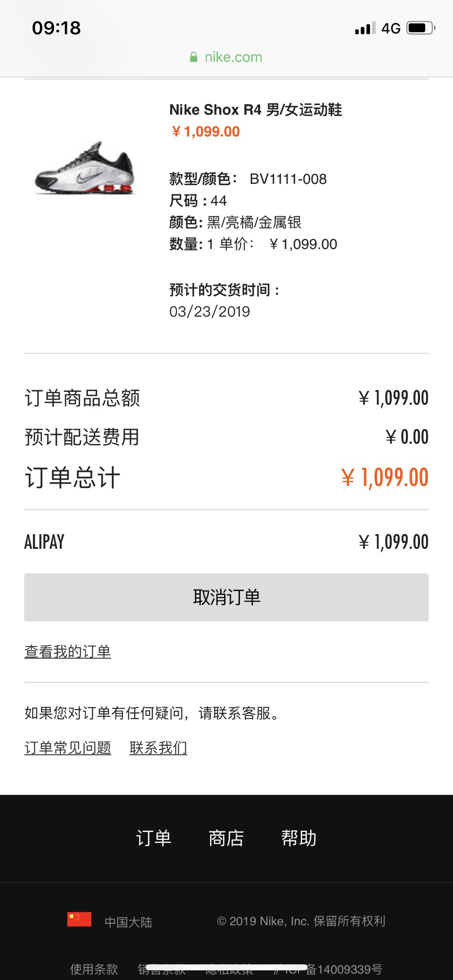
Task: Go to 订单 in footer menu
Action: [x=154, y=838]
